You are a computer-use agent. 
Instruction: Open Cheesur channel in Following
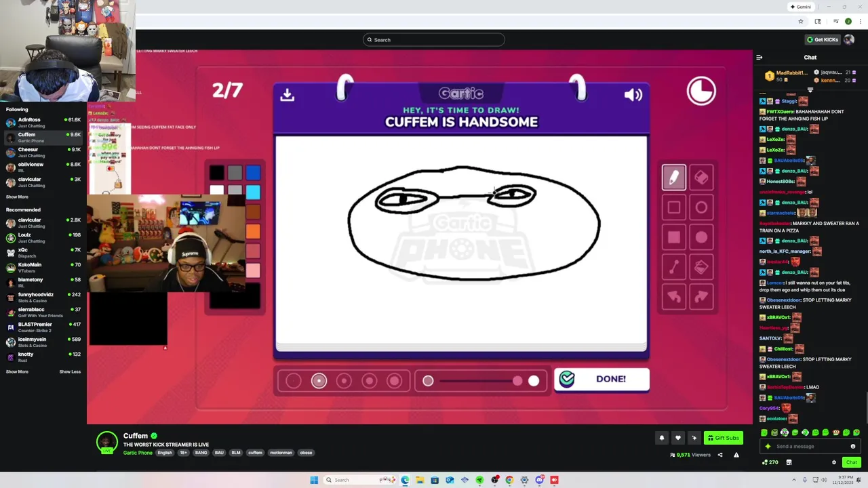tap(43, 152)
